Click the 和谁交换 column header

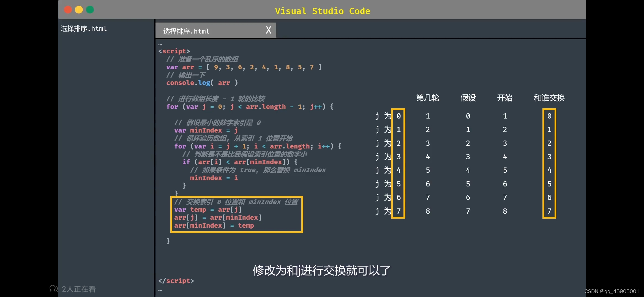[x=549, y=98]
